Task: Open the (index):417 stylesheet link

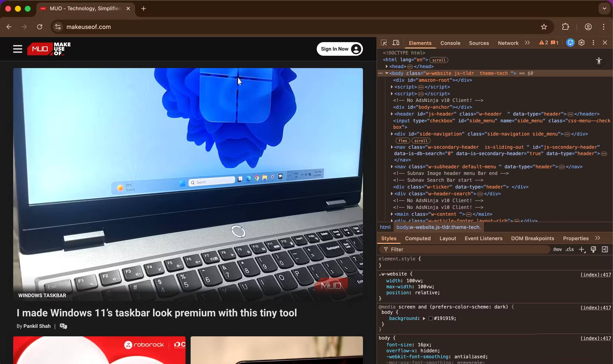Action: 596,275
